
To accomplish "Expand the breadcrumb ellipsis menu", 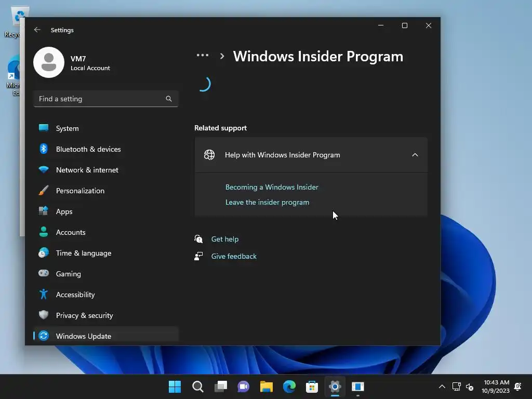I will pyautogui.click(x=203, y=55).
